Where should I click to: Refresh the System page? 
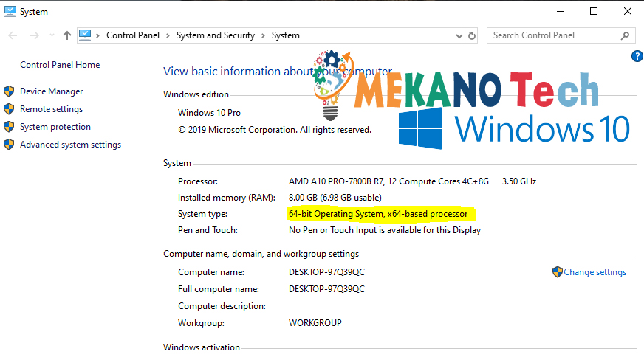pyautogui.click(x=472, y=35)
